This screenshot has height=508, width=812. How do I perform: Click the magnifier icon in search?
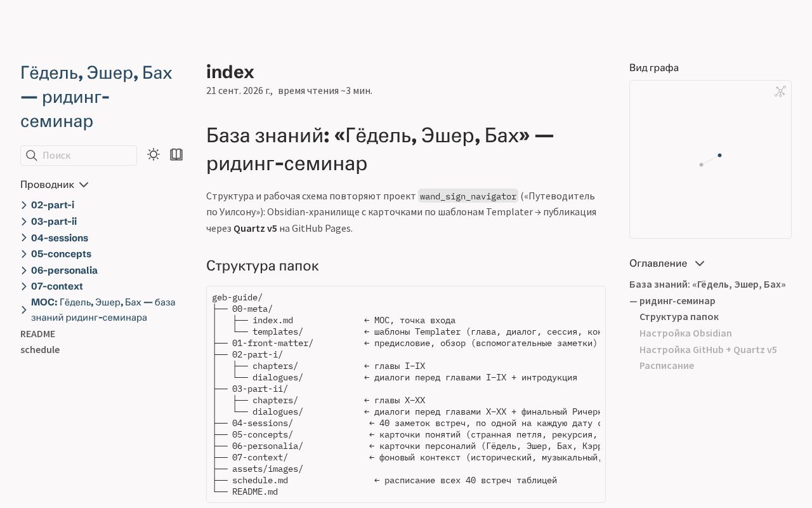pos(31,156)
